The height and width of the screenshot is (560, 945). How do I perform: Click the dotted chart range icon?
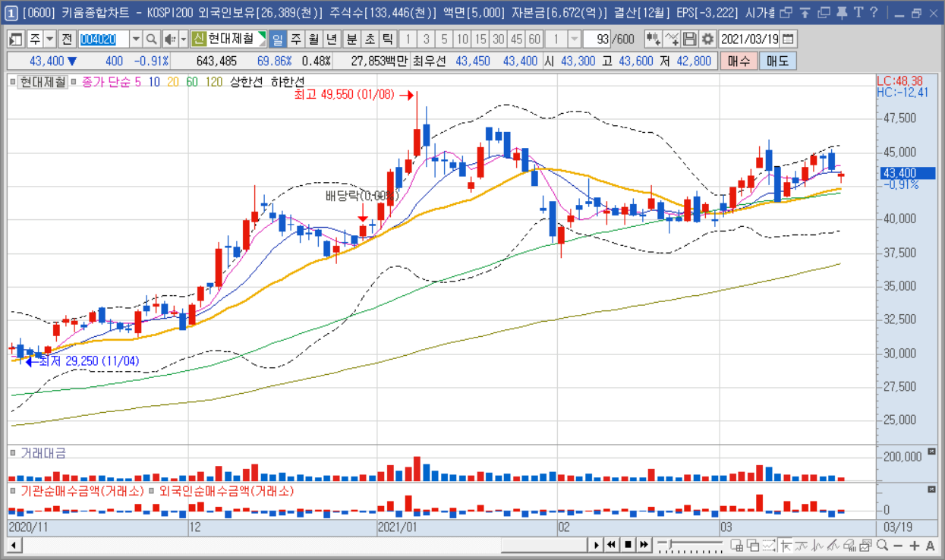click(769, 545)
